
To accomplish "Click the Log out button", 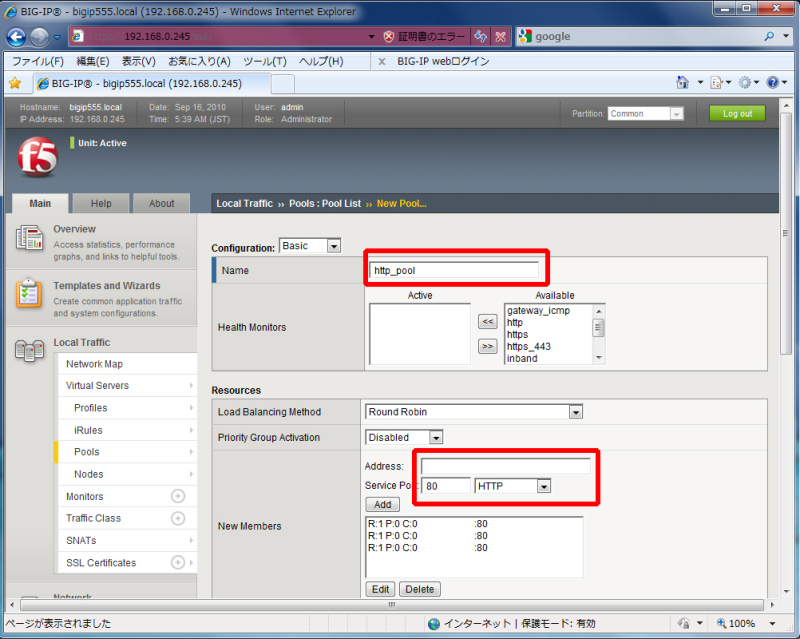I will (737, 113).
